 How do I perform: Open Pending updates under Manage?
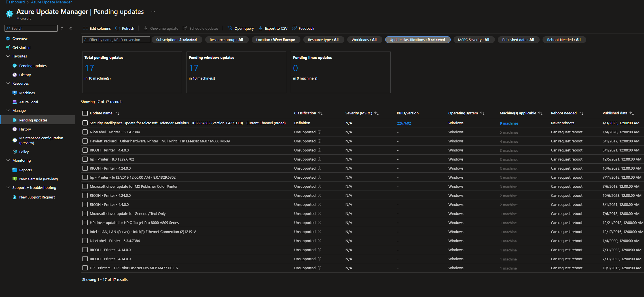(37, 120)
